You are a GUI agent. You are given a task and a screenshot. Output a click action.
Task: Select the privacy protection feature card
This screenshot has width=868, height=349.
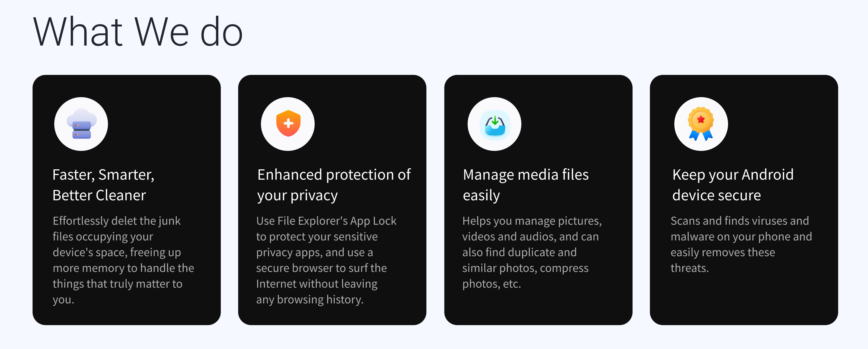[332, 200]
